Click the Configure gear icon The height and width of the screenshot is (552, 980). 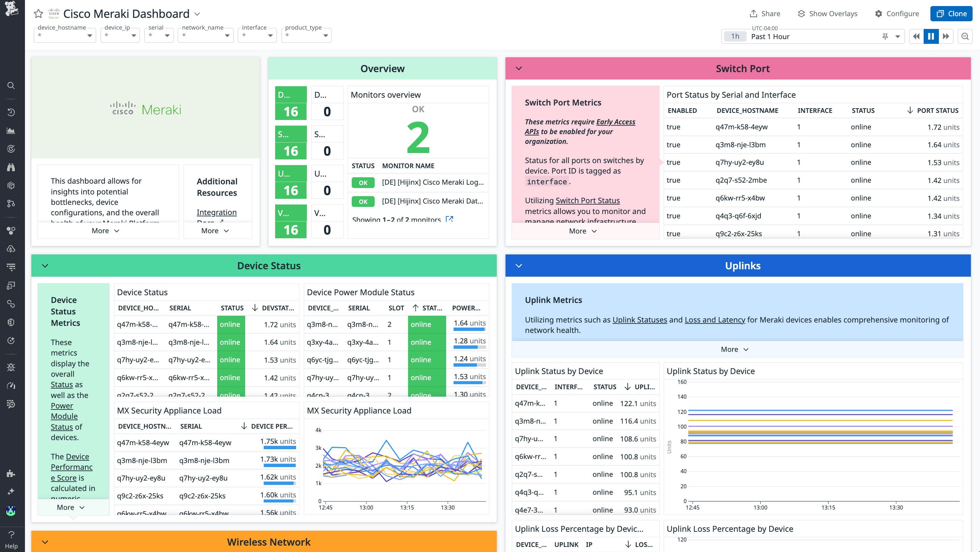click(878, 14)
